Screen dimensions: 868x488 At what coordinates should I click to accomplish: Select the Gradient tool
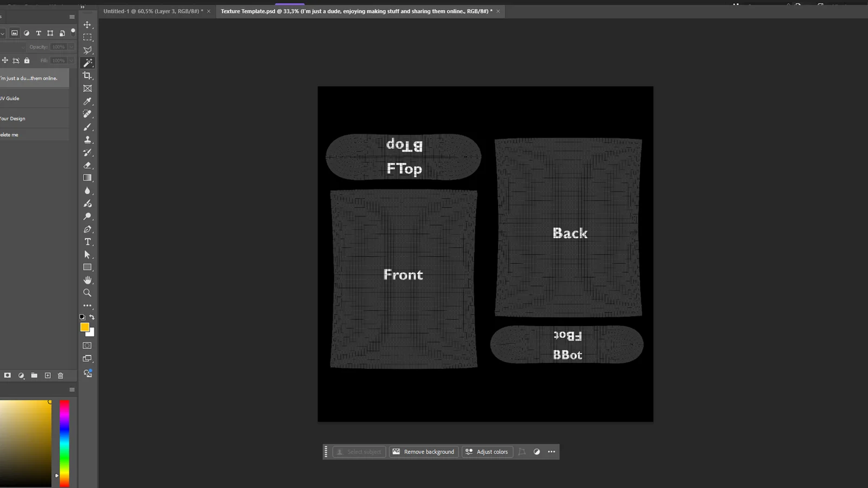[x=87, y=177]
